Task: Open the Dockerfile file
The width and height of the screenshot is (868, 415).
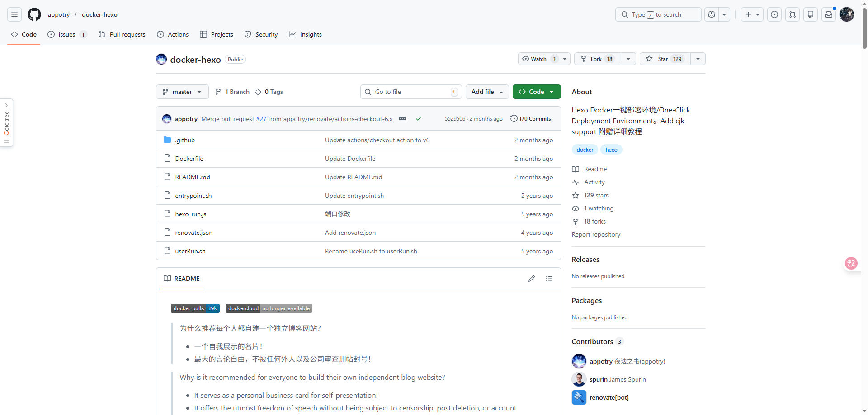Action: pos(189,159)
